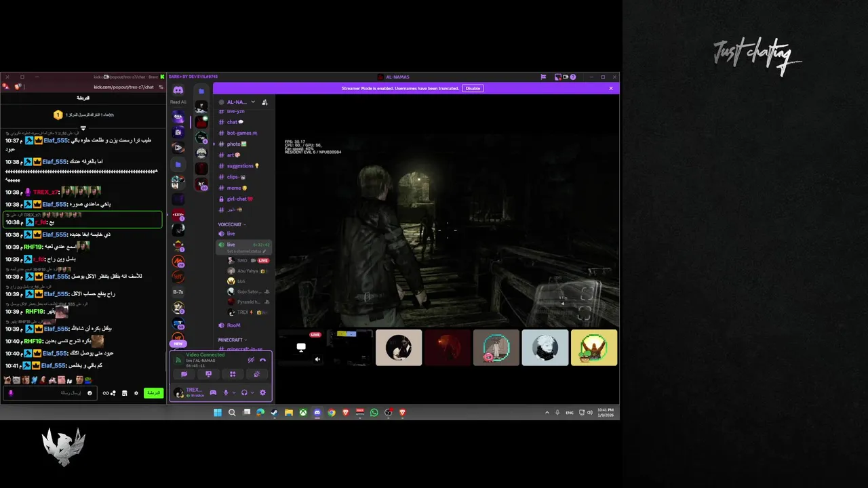Image resolution: width=868 pixels, height=488 pixels.
Task: Open volume control in system tray
Action: (590, 412)
